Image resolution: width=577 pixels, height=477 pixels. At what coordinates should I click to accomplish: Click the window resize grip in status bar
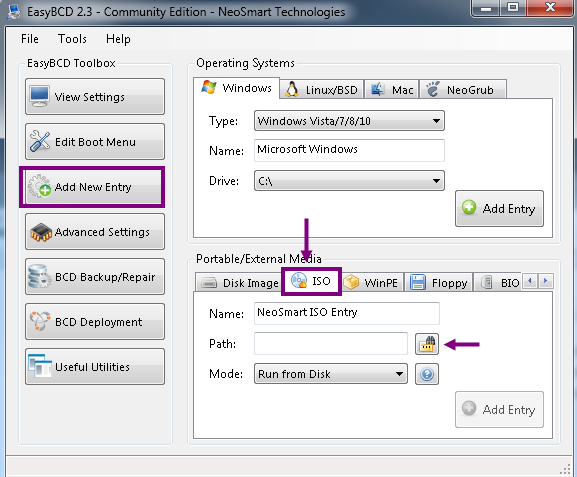point(565,469)
